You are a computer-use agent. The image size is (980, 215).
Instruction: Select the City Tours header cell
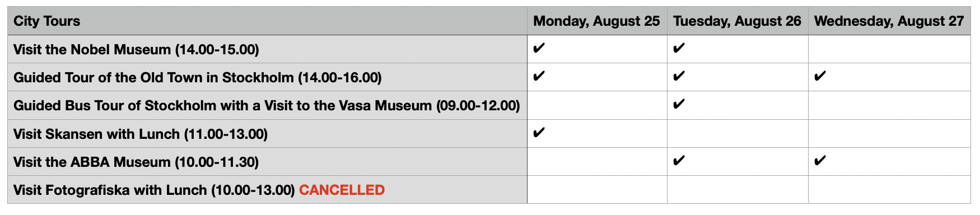pyautogui.click(x=267, y=21)
